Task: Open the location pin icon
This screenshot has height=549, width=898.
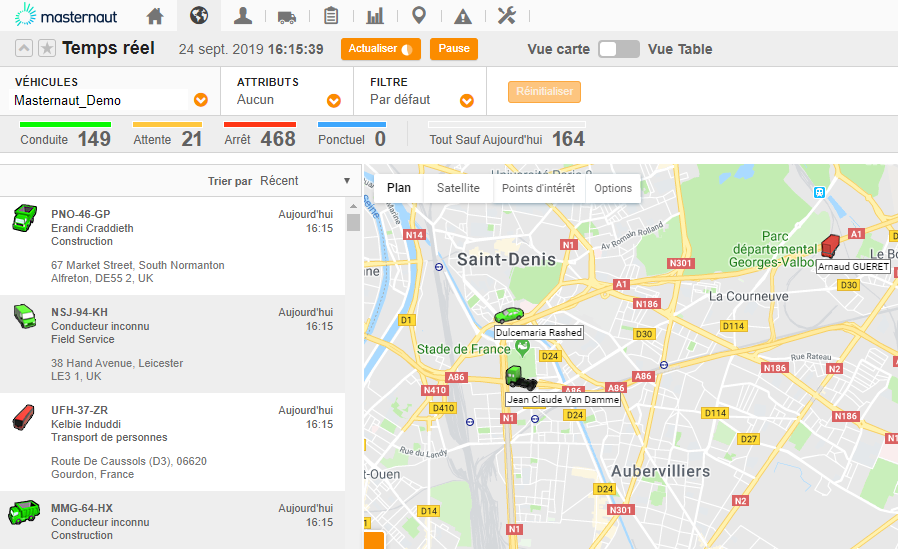Action: coord(419,15)
